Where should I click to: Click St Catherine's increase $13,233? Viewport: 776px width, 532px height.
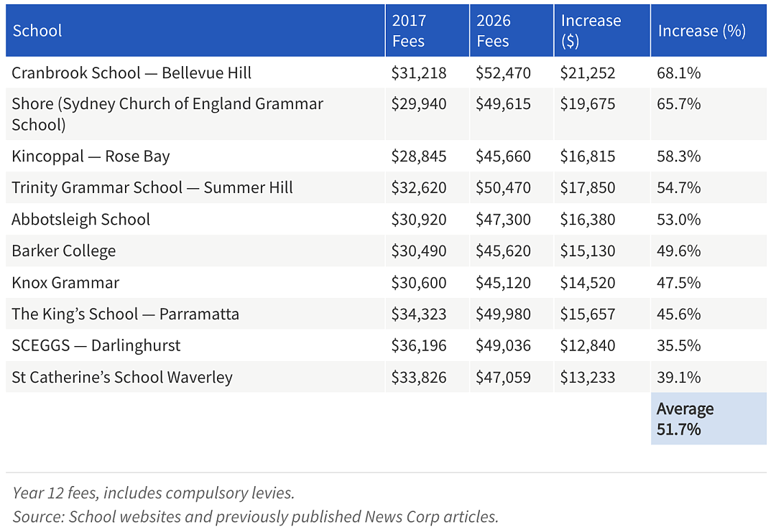click(x=588, y=377)
